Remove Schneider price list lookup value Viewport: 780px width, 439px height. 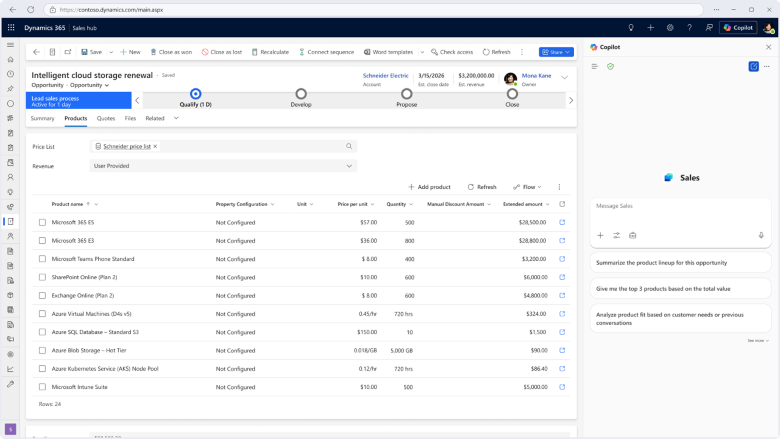point(155,146)
